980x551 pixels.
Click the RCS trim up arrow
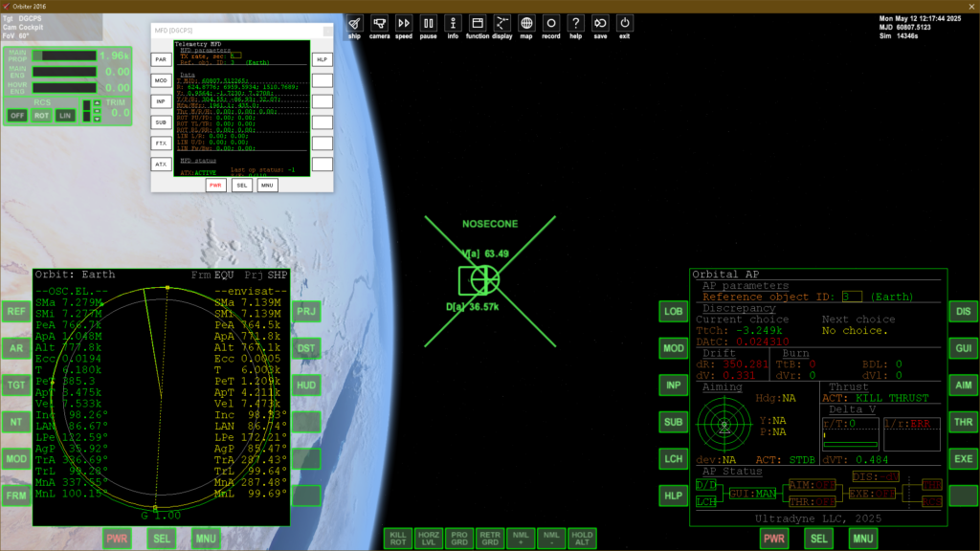97,103
